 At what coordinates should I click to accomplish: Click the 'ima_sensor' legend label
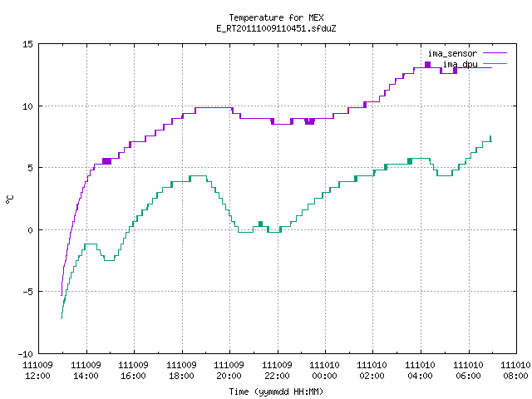coord(452,53)
